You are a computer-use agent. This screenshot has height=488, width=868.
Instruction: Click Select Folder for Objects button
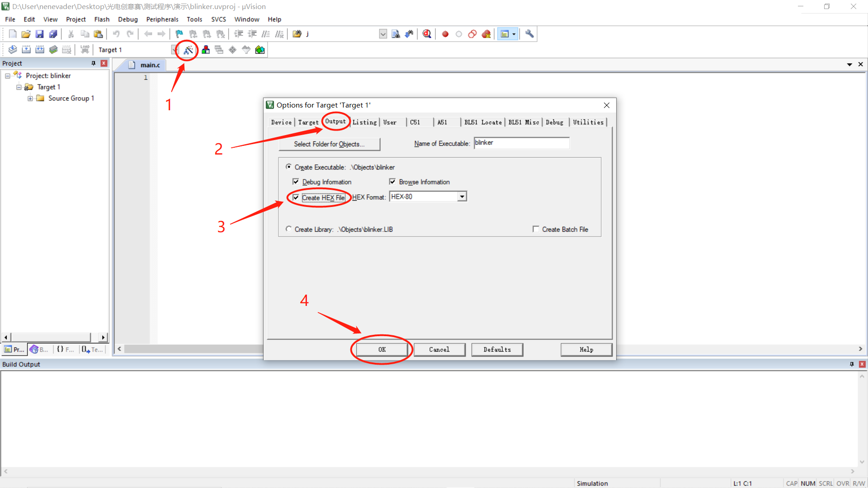coord(329,144)
